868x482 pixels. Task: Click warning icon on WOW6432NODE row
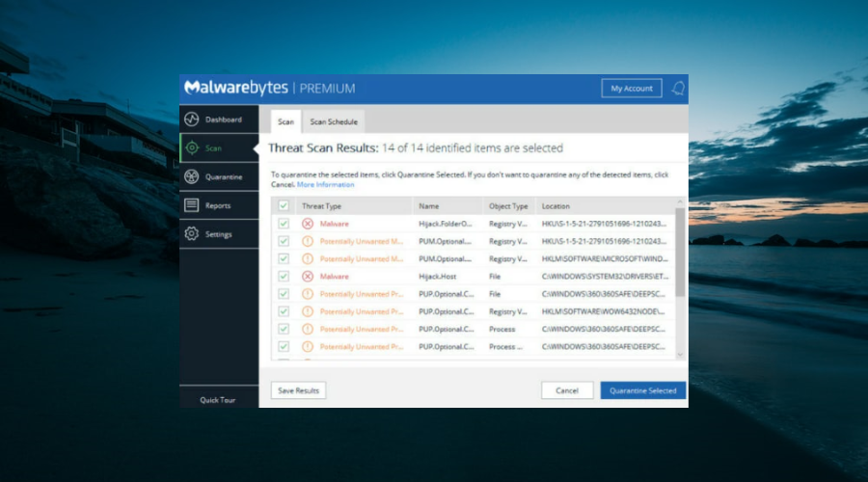click(308, 311)
